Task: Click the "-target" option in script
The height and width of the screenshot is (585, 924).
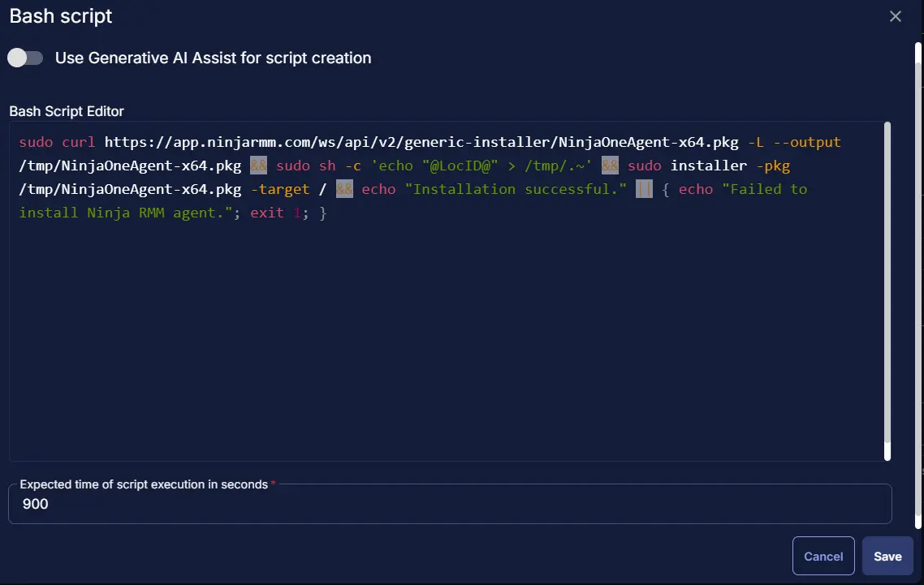Action: (280, 189)
